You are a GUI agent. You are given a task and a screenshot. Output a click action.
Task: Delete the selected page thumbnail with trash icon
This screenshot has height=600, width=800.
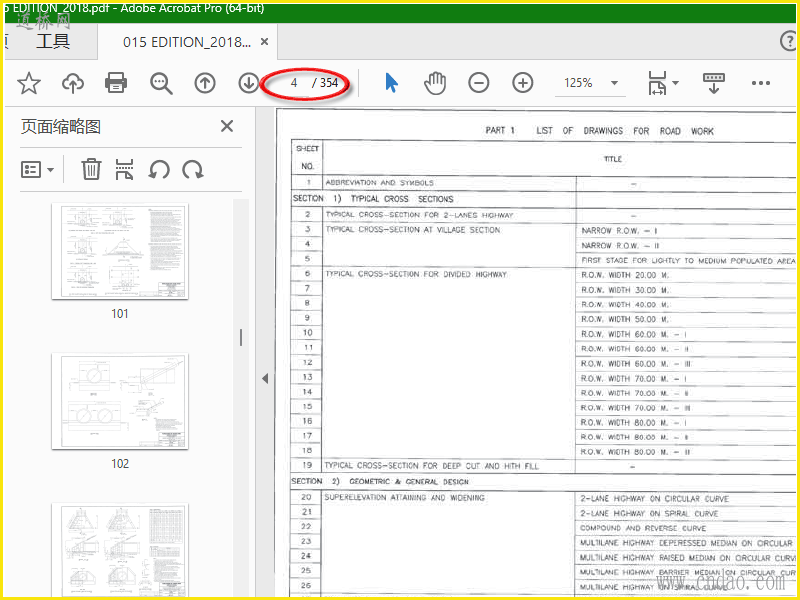click(x=91, y=169)
